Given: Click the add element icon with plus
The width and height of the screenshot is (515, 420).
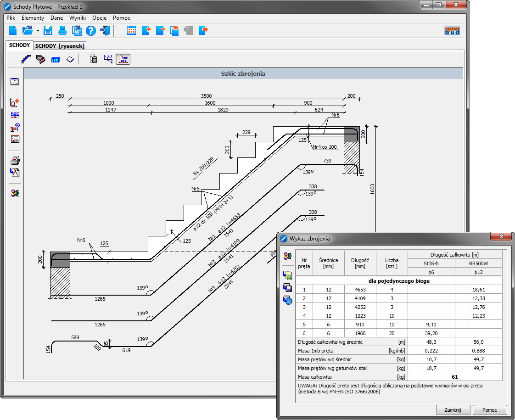Looking at the screenshot, I should (x=146, y=31).
